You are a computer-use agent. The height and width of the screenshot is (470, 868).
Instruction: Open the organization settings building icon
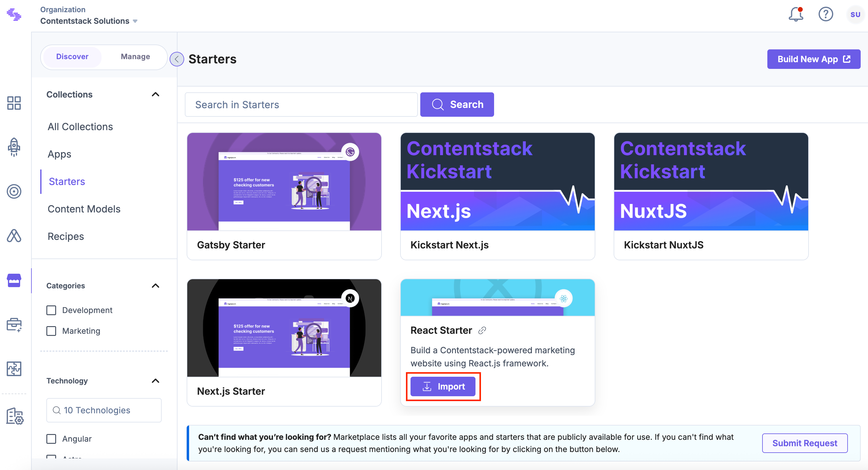(15, 416)
